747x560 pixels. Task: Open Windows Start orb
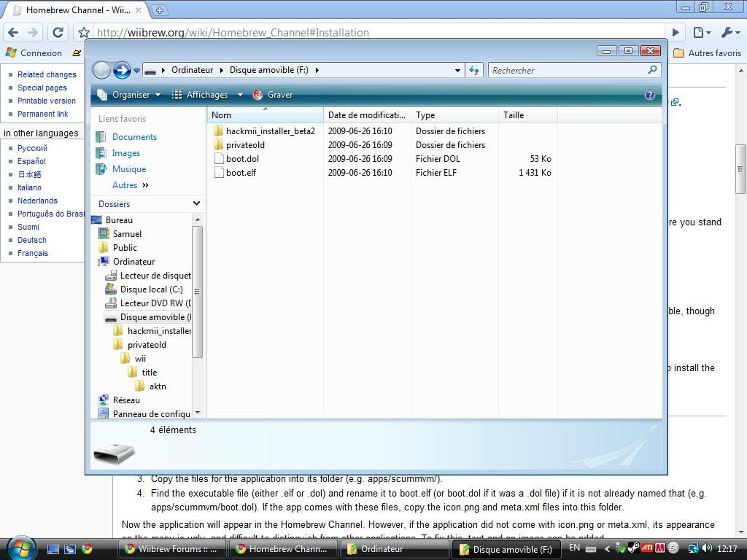point(20,548)
